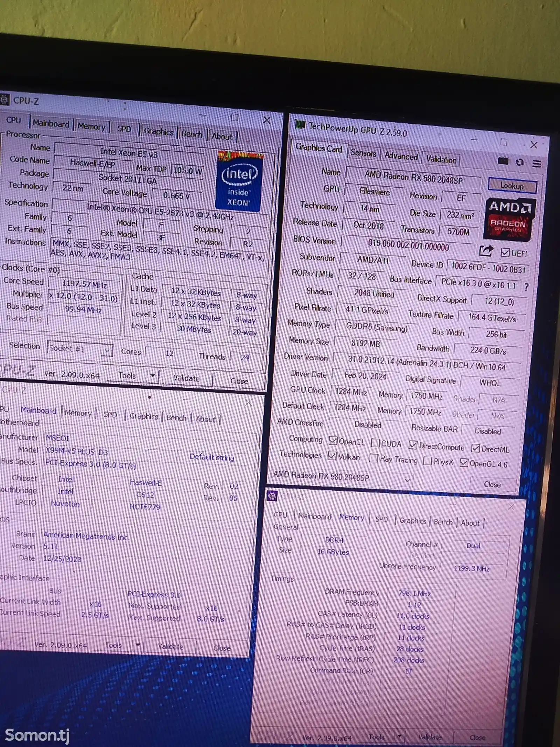The width and height of the screenshot is (560, 747).
Task: Switch to Mainboard tab in top CPU-Z
Action: (51, 123)
